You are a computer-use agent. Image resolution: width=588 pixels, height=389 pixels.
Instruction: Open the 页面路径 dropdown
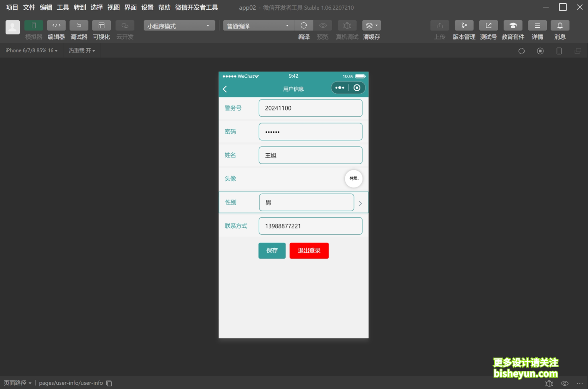pyautogui.click(x=18, y=383)
